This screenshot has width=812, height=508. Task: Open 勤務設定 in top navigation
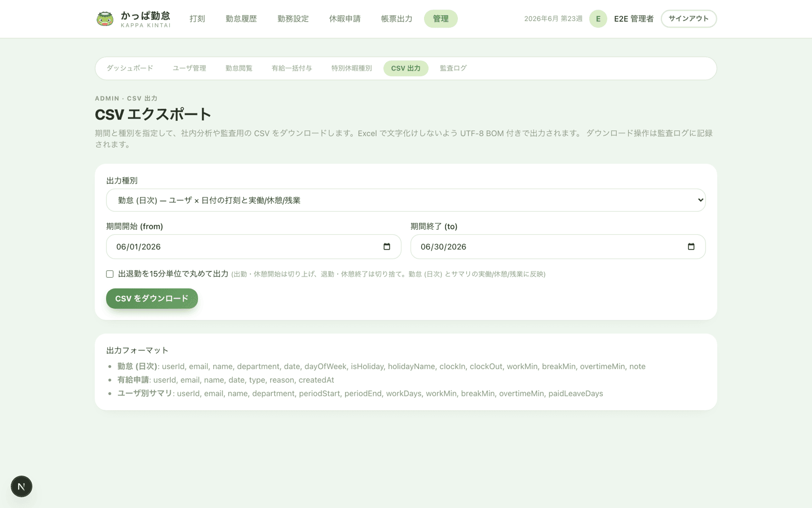[293, 19]
